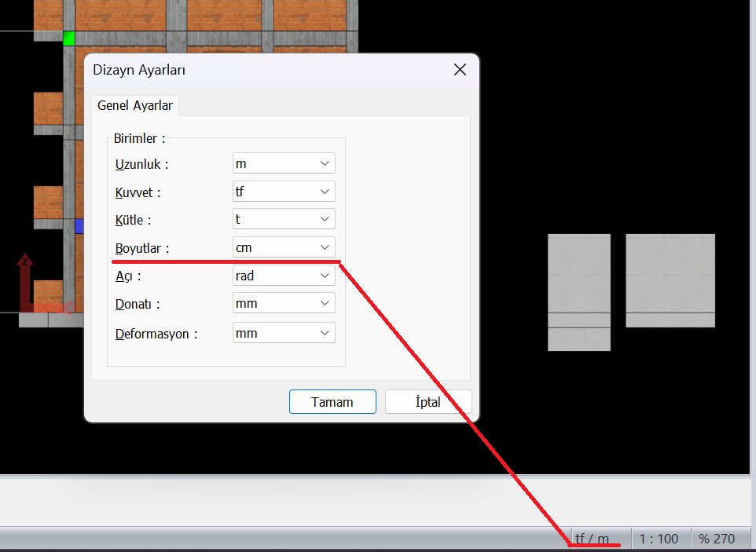Viewport: 756px width, 552px height.
Task: Cancel with the İptal button
Action: [x=428, y=402]
